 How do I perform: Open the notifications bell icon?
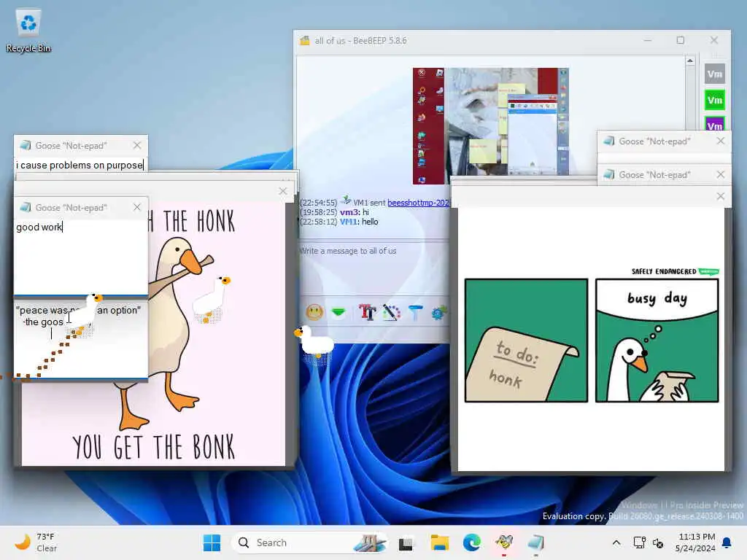727,542
